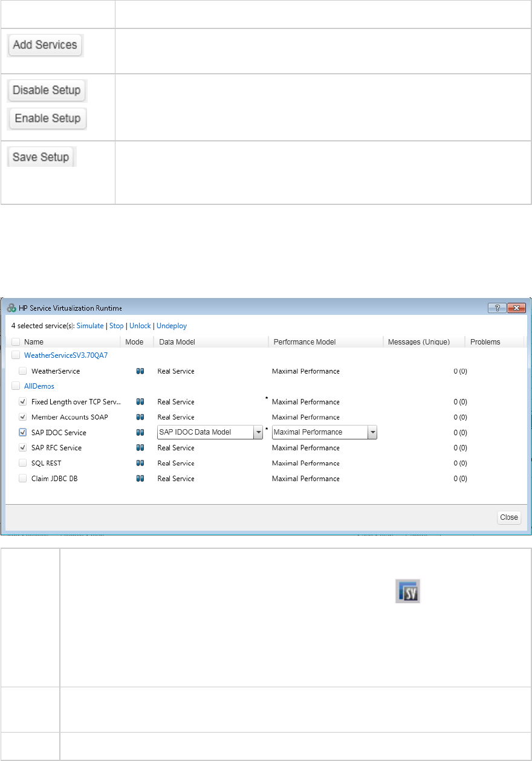Click the help question mark button

click(496, 308)
